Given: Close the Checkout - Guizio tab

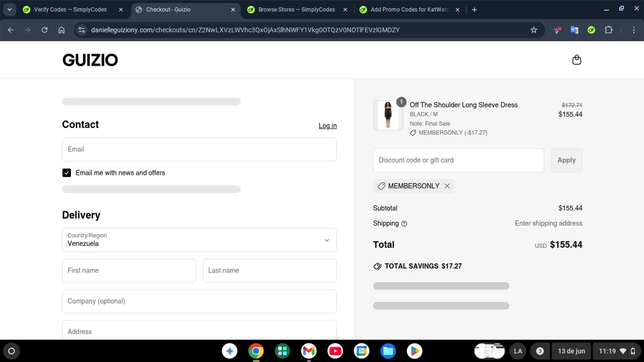Looking at the screenshot, I should pos(233,9).
